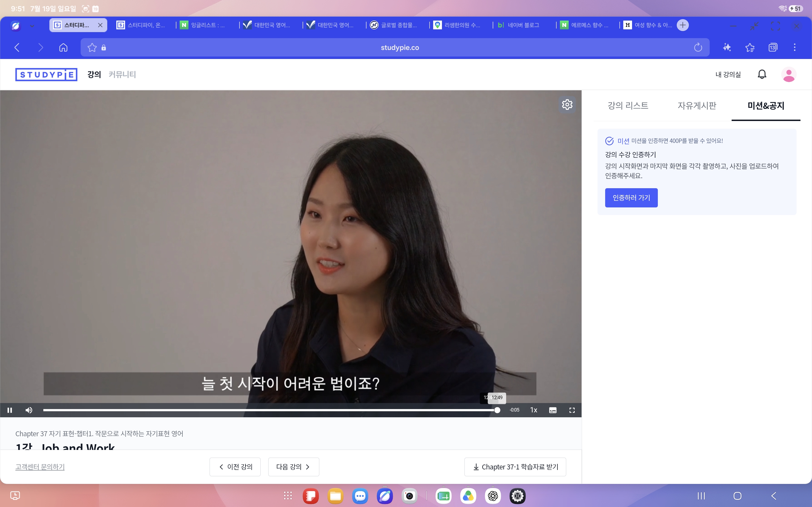812x507 pixels.
Task: Open 고객센터 문의하기 link
Action: point(40,467)
